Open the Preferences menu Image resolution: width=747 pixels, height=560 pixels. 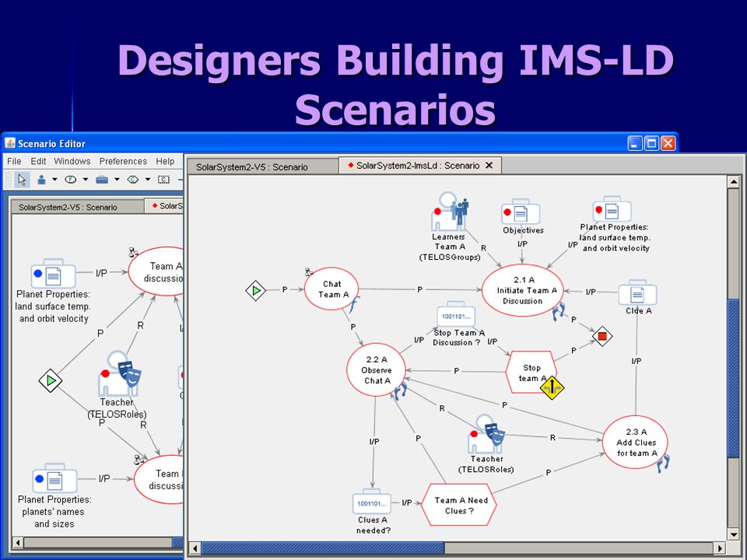[x=123, y=162]
